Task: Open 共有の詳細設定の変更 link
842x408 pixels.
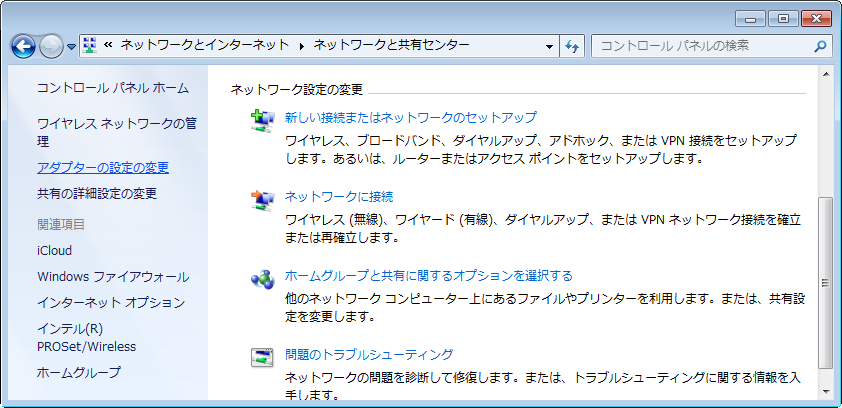Action: (97, 193)
